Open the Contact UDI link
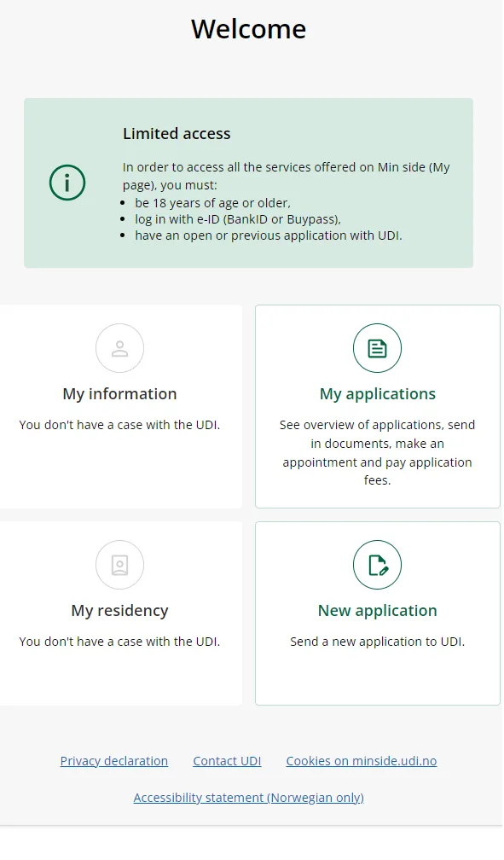Image resolution: width=504 pixels, height=860 pixels. point(227,761)
